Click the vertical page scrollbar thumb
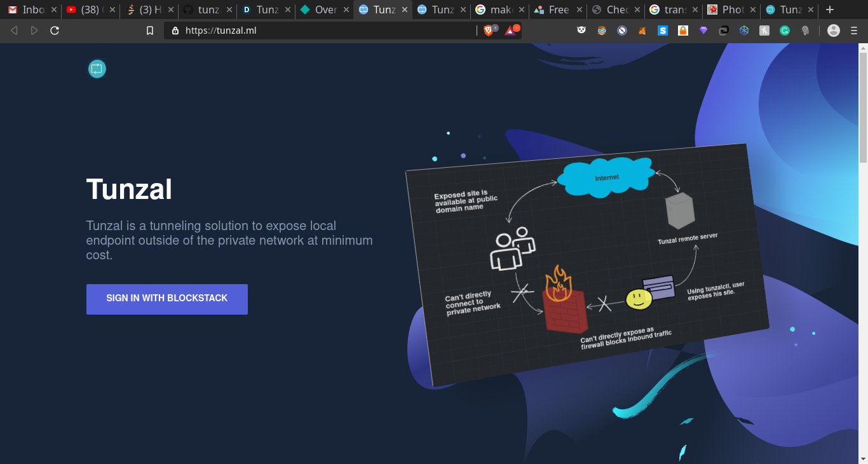Screen dimensions: 868x464 click(863, 108)
